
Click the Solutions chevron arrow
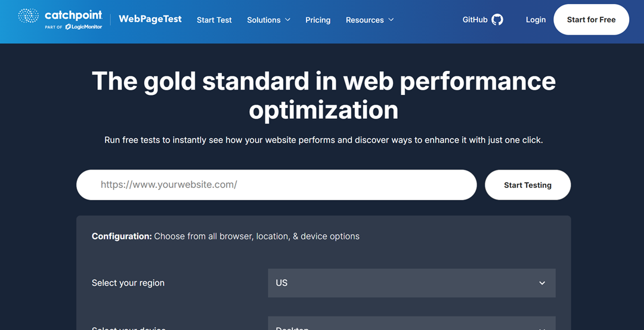287,20
